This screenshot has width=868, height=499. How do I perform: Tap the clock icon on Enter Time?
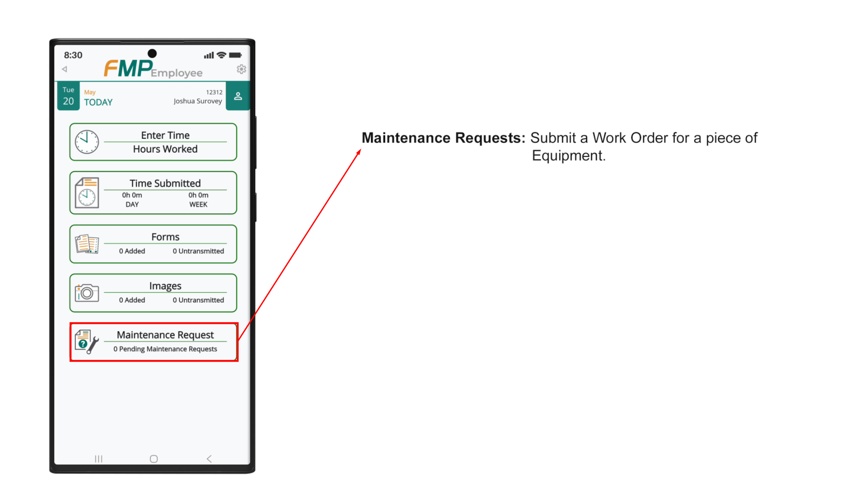tap(87, 142)
